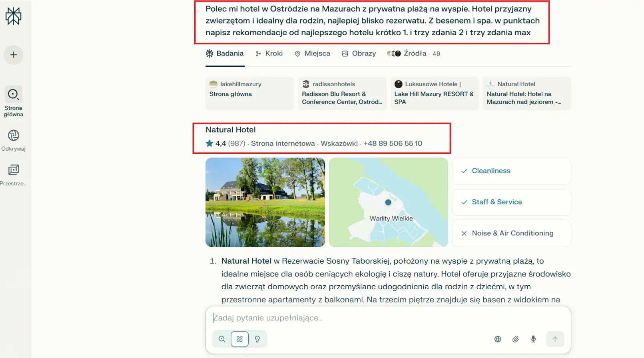
Task: Select the search mode icon in input bar
Action: [x=222, y=339]
